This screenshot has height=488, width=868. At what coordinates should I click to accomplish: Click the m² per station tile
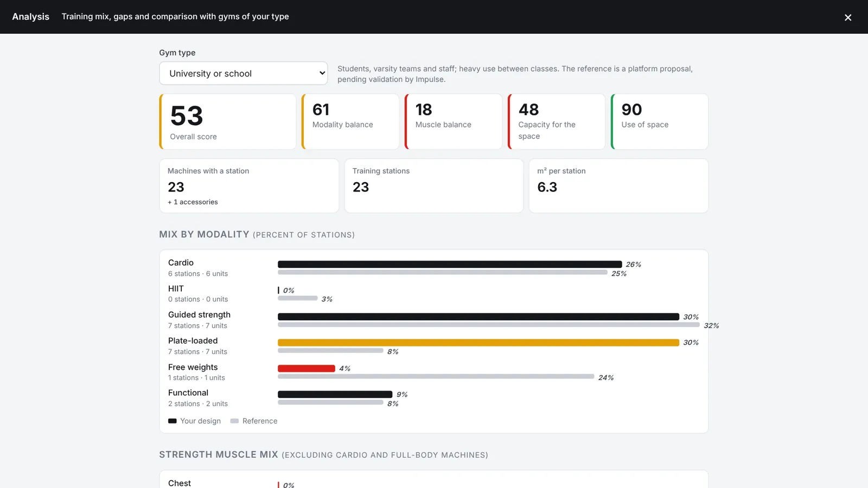[618, 185]
